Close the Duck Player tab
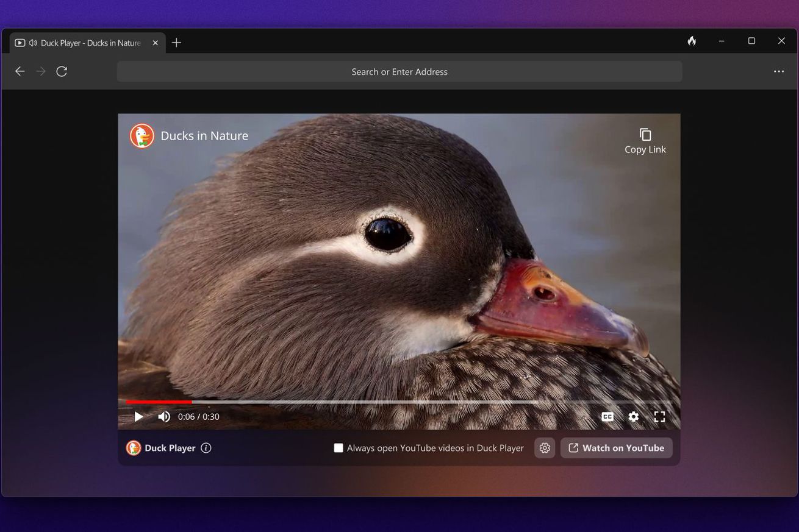Screen dimensions: 799x532 [155, 43]
